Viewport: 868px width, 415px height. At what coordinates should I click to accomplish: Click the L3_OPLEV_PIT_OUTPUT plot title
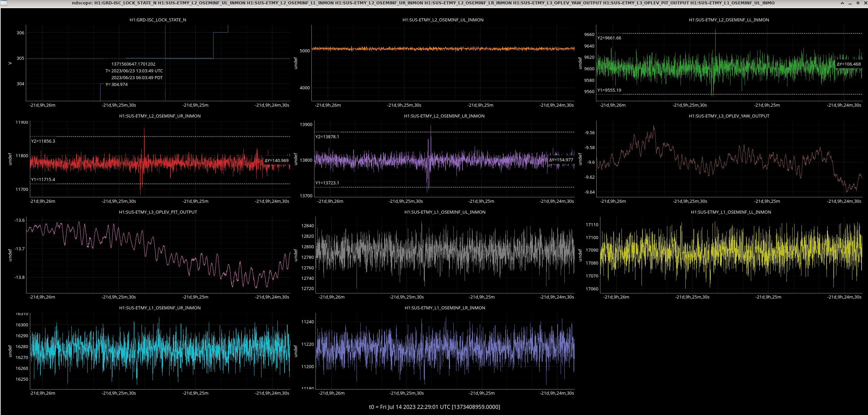158,212
